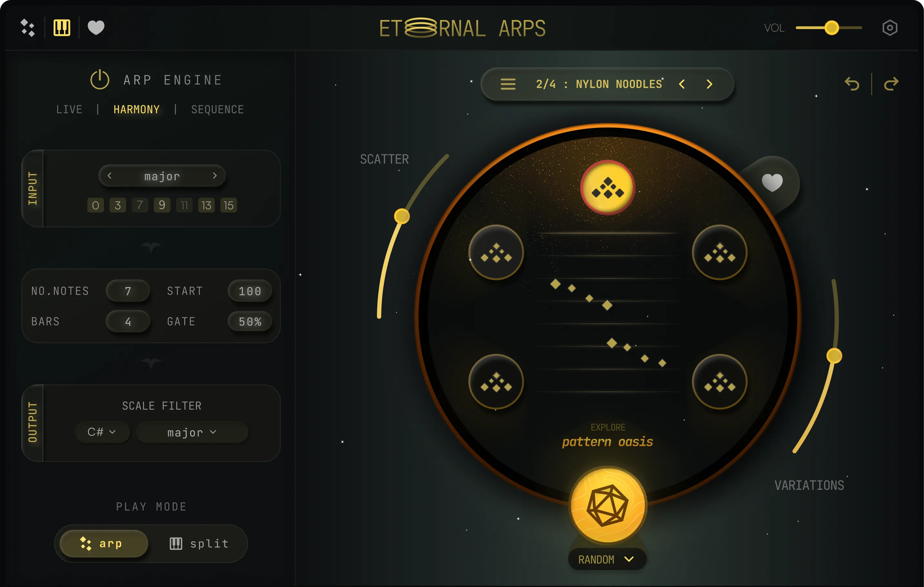This screenshot has width=924, height=587.
Task: Select the highlighted top pattern slot
Action: 608,188
